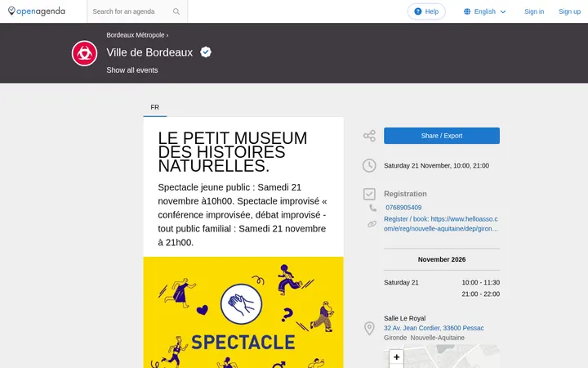The height and width of the screenshot is (368, 588).
Task: Click the share nodes icon
Action: [x=369, y=136]
